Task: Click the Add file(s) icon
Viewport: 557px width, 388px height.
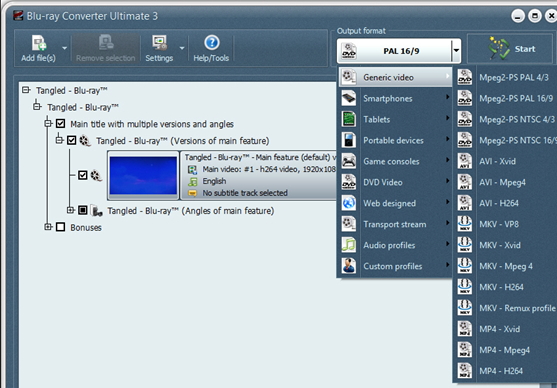Action: pyautogui.click(x=38, y=43)
